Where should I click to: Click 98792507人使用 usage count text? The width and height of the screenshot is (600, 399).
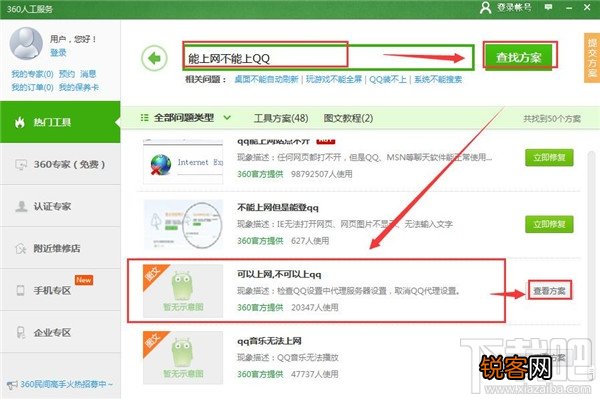[321, 174]
